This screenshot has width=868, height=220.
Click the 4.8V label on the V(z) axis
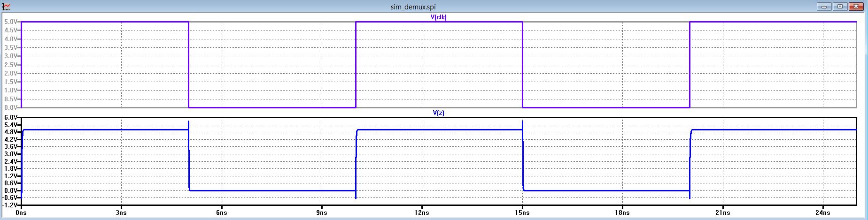click(11, 132)
